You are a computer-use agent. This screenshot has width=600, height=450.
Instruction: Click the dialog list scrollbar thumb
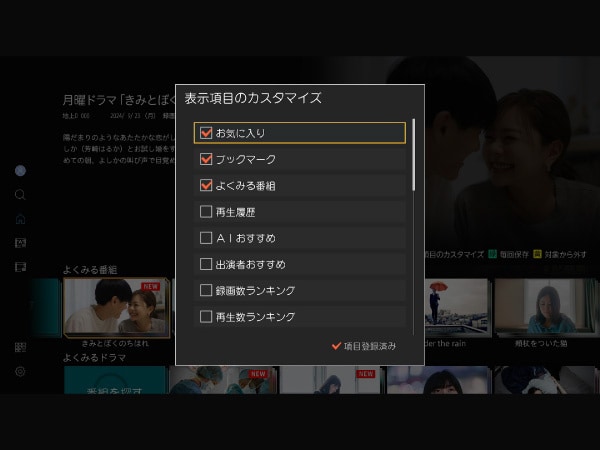point(414,155)
